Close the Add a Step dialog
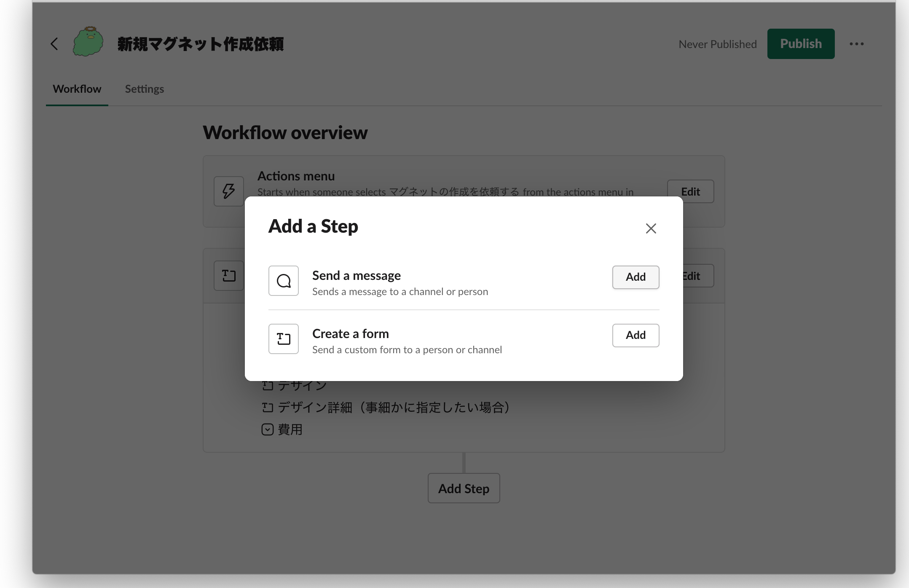Viewport: 909px width, 588px height. [x=650, y=228]
